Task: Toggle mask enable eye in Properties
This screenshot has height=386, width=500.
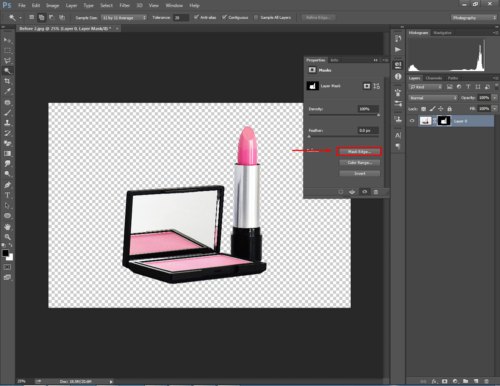Action: (364, 192)
